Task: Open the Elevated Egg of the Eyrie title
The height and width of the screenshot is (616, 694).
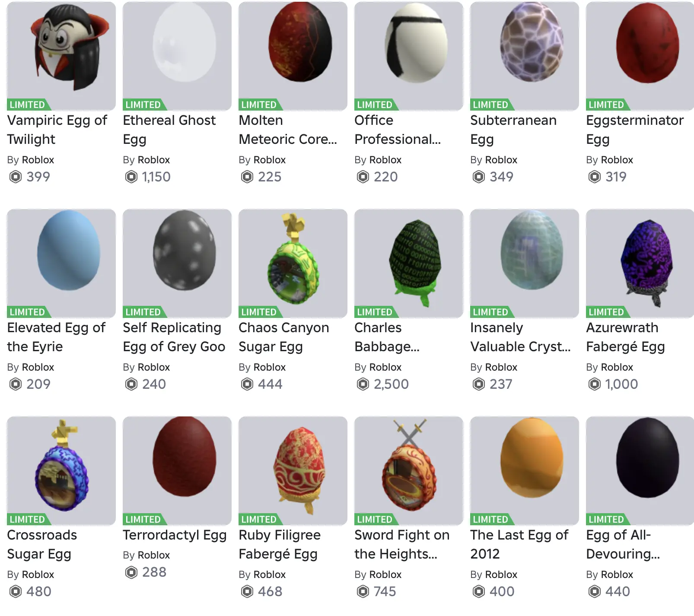Action: tap(56, 337)
